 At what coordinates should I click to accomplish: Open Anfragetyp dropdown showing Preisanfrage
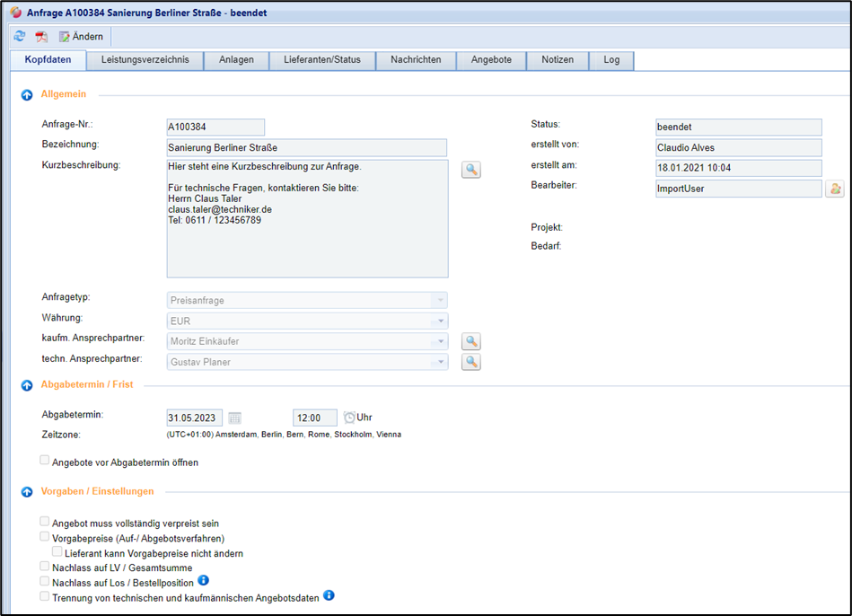pos(307,301)
